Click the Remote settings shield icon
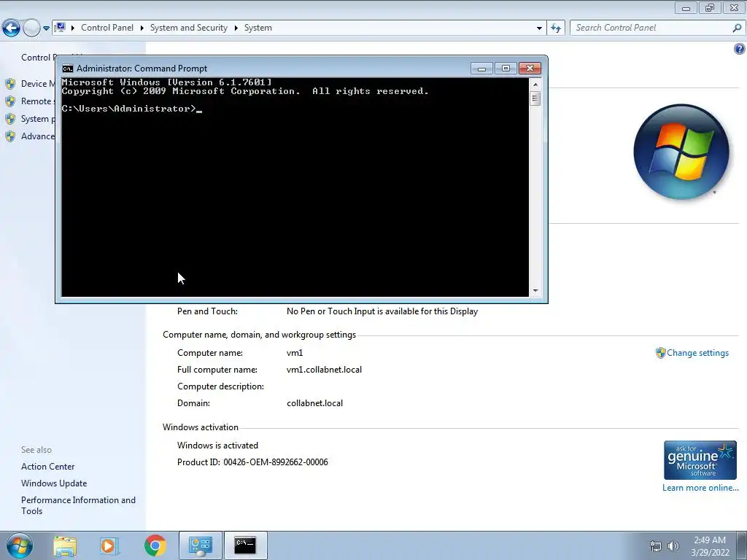This screenshot has width=747, height=560. (x=10, y=101)
